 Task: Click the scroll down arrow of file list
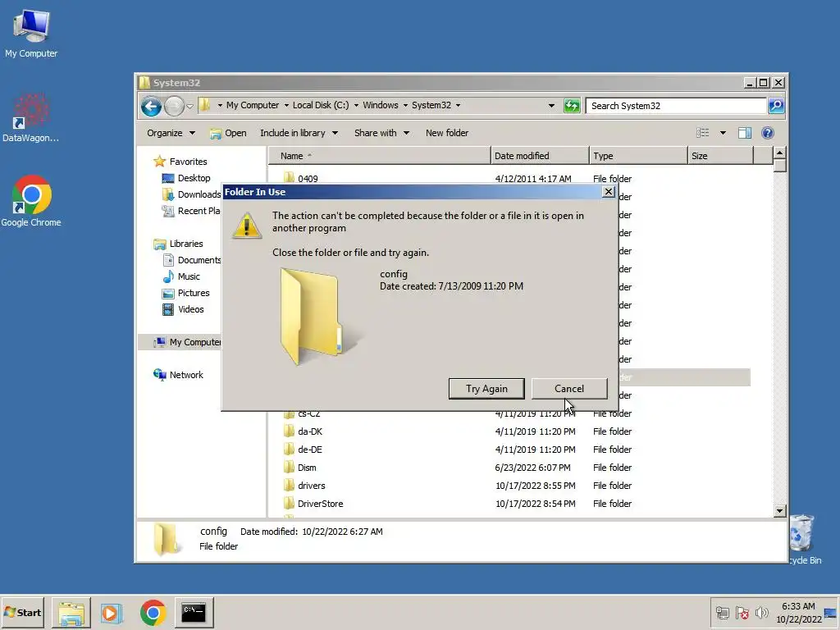click(779, 511)
